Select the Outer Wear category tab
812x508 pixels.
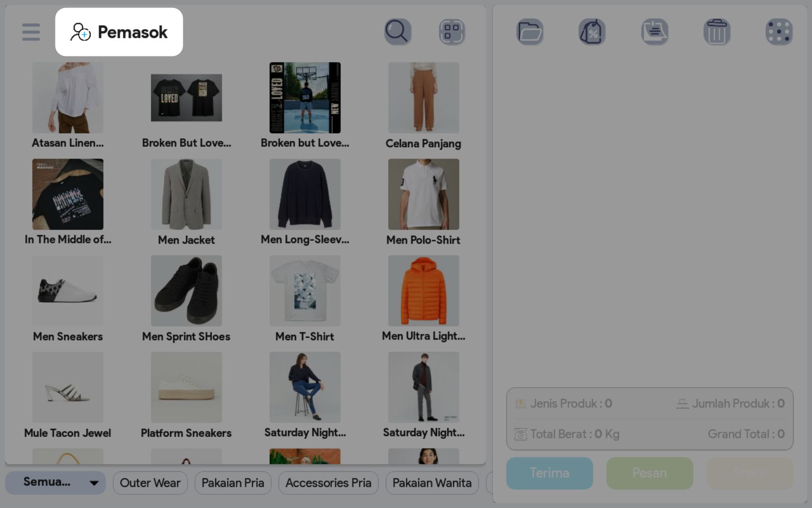pos(150,483)
